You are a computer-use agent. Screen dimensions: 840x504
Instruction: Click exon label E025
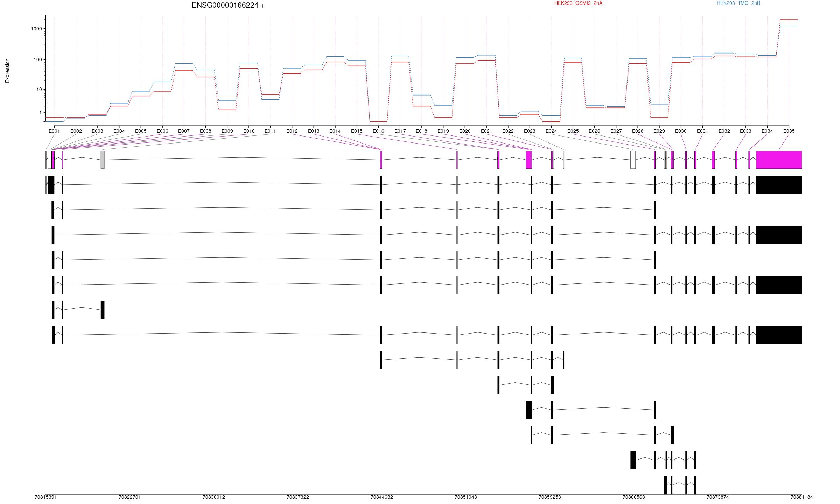pyautogui.click(x=573, y=131)
